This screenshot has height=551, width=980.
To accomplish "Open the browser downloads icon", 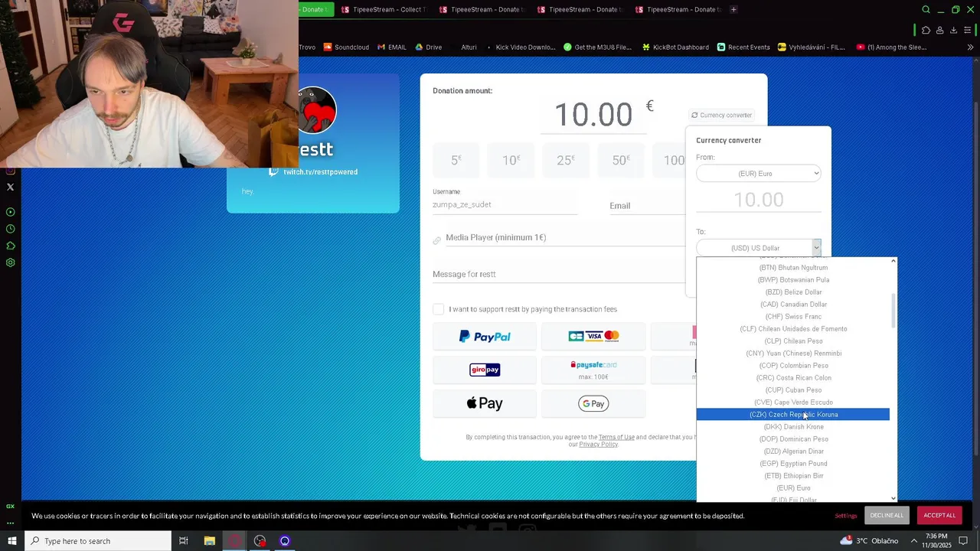I will (x=953, y=30).
